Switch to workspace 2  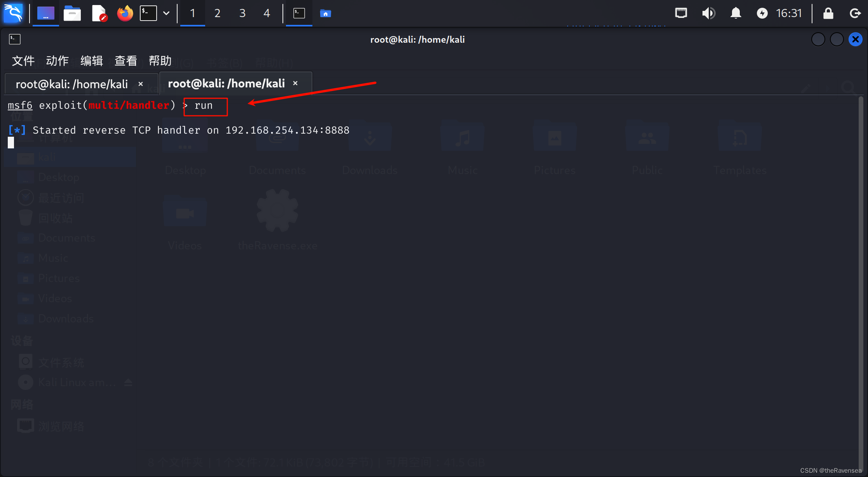pyautogui.click(x=217, y=13)
